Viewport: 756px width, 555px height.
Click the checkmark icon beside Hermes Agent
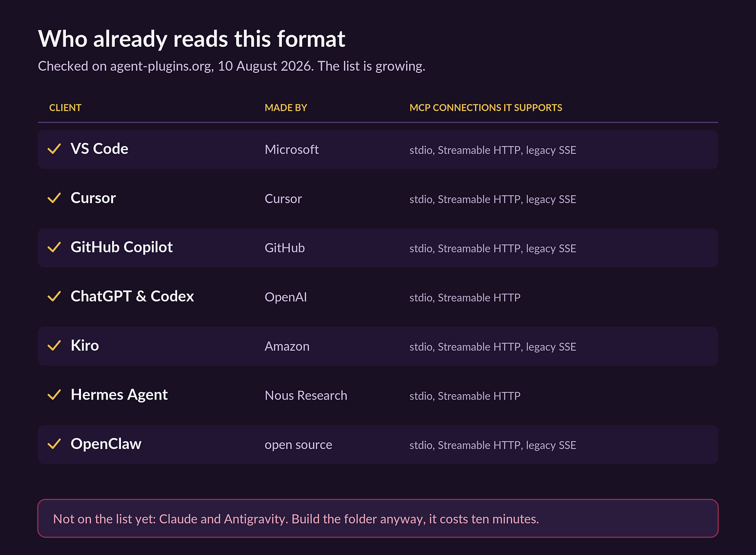click(54, 395)
